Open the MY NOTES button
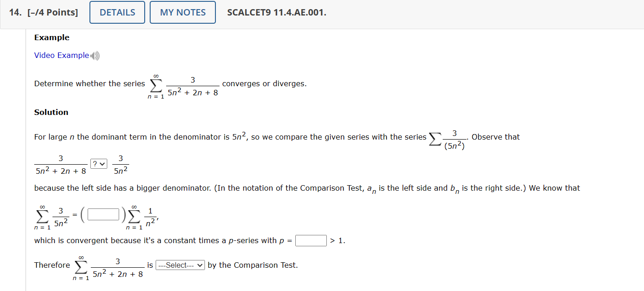 (183, 12)
